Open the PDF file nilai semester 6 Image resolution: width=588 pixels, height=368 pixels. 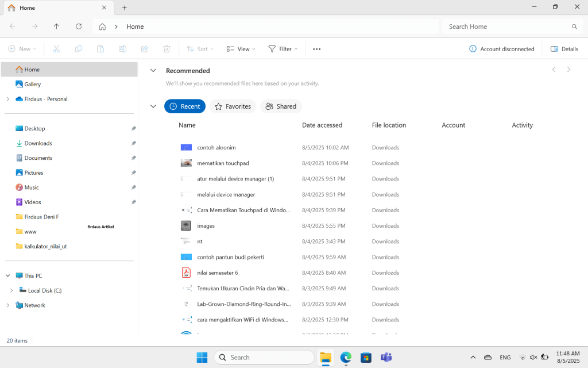click(217, 272)
